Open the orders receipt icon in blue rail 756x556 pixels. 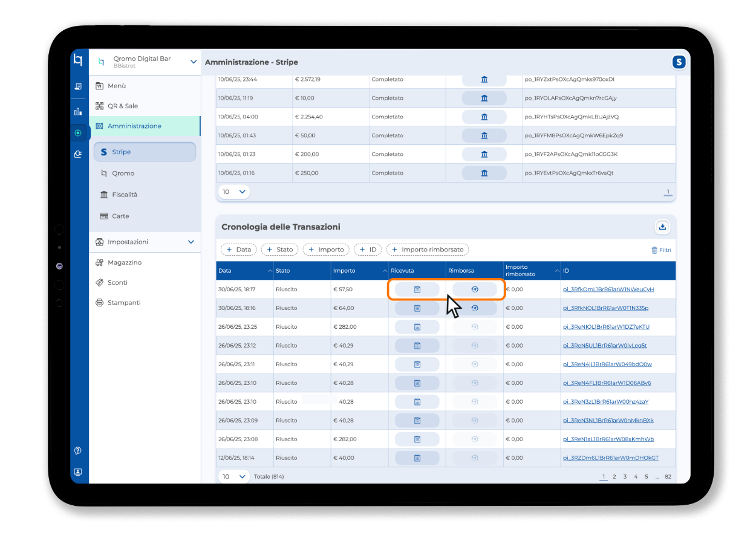tap(78, 86)
